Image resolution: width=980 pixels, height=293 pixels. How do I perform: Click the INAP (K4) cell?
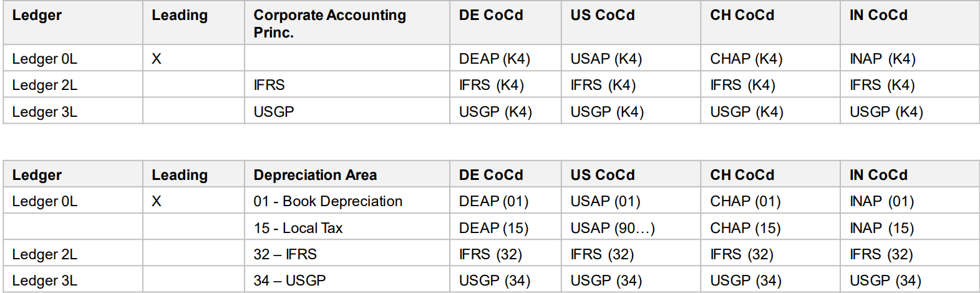[x=910, y=58]
